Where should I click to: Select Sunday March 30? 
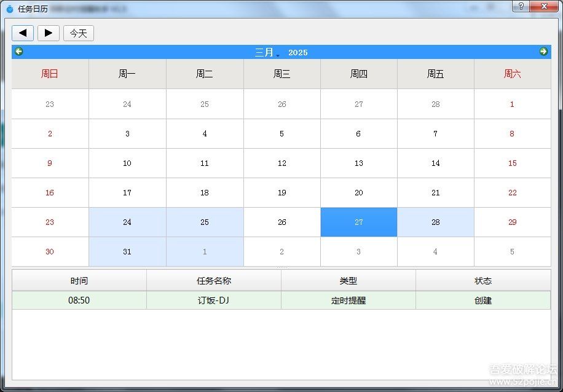tap(50, 252)
